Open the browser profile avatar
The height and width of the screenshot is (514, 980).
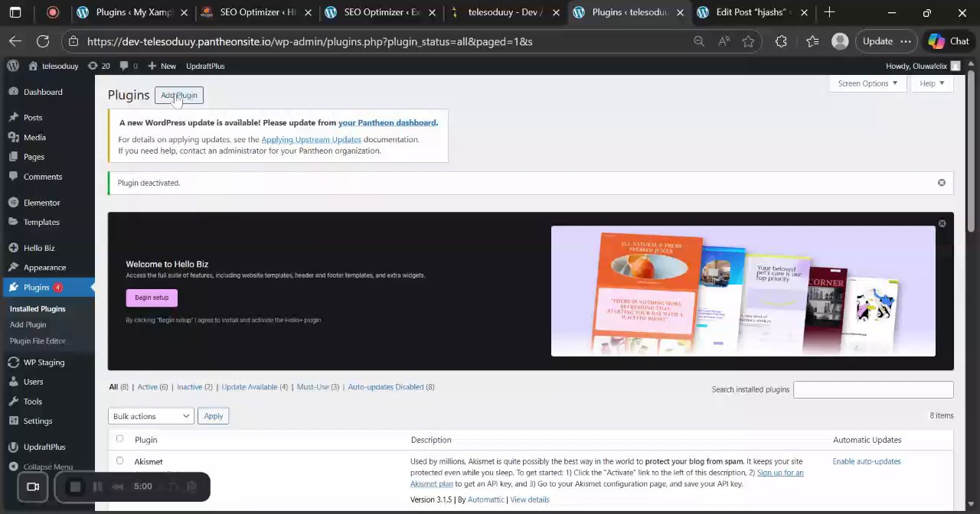point(840,41)
